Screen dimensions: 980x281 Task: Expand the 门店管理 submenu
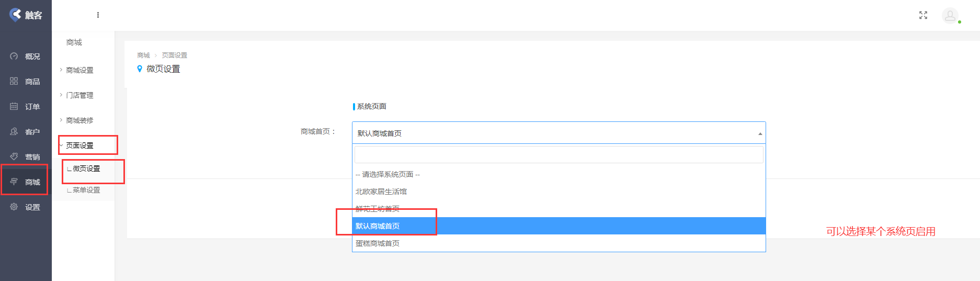[79, 95]
